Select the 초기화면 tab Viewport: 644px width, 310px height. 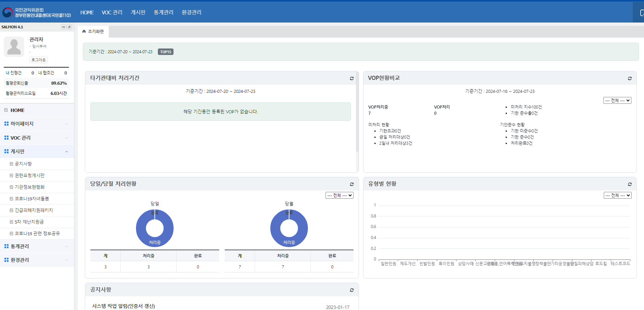(93, 31)
